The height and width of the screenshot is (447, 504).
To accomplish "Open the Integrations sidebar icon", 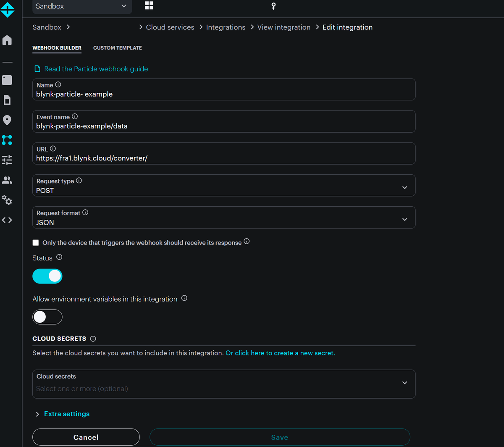I will coord(7,140).
